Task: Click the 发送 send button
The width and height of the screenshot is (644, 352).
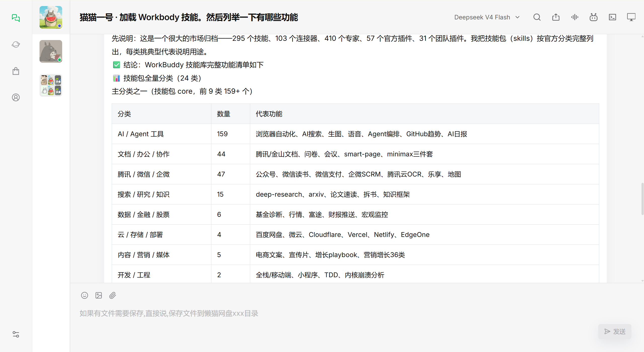Action: coord(615,331)
